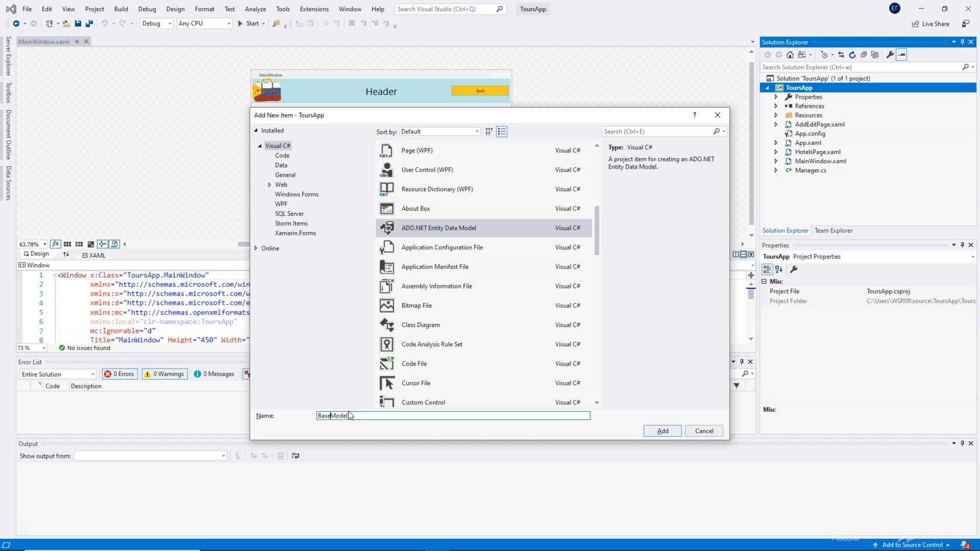The image size is (980, 551).
Task: Open Solution Explorer properties wrench icon
Action: [890, 55]
